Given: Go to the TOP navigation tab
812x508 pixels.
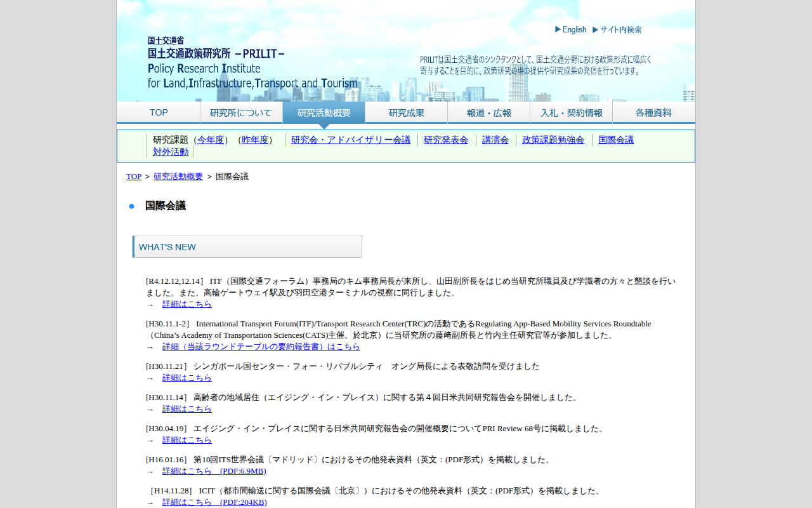Looking at the screenshot, I should (x=159, y=112).
